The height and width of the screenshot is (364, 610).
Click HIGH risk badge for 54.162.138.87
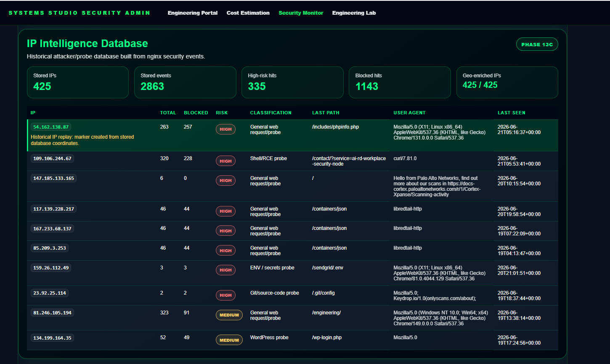225,129
